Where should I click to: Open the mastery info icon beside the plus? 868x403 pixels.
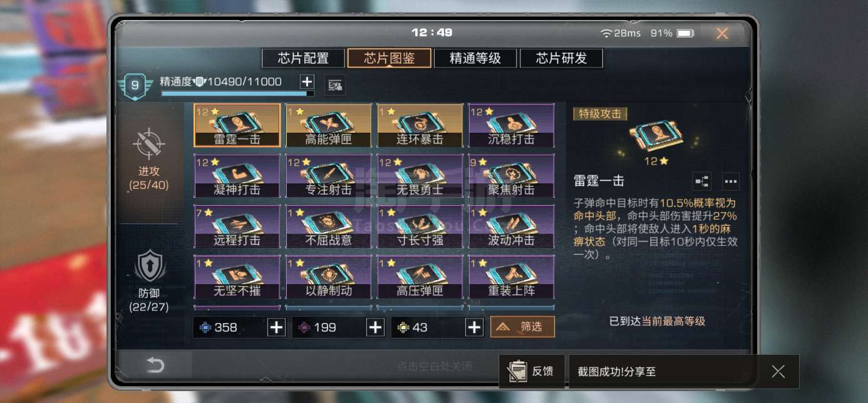coord(335,85)
